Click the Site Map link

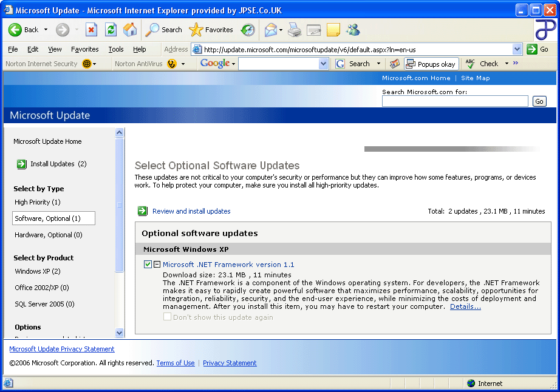click(x=476, y=78)
